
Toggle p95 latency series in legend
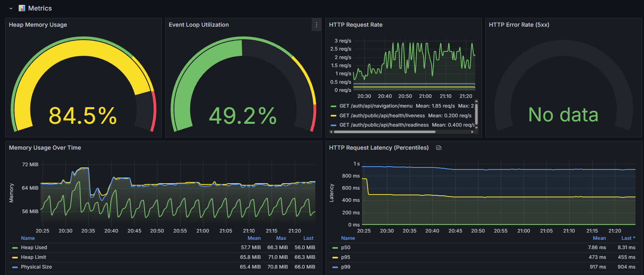tap(346, 257)
